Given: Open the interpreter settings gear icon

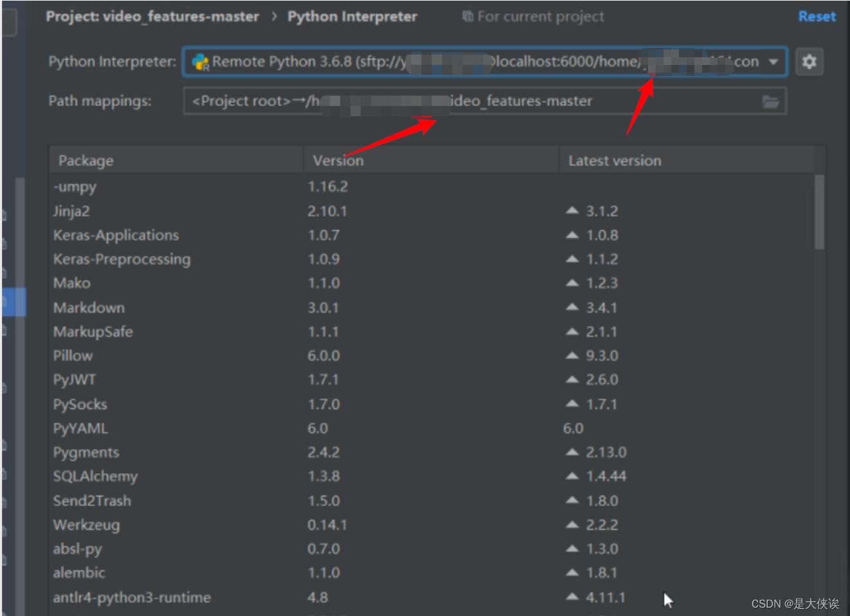Looking at the screenshot, I should [809, 62].
